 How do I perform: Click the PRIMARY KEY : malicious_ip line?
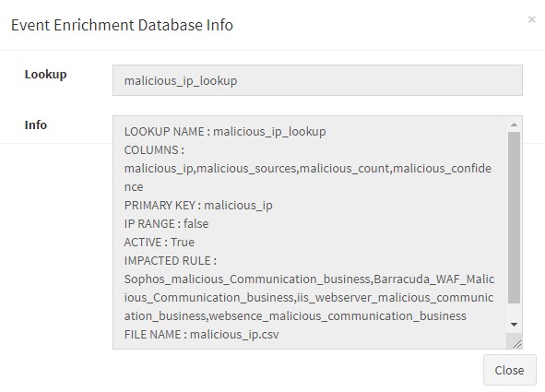click(198, 206)
